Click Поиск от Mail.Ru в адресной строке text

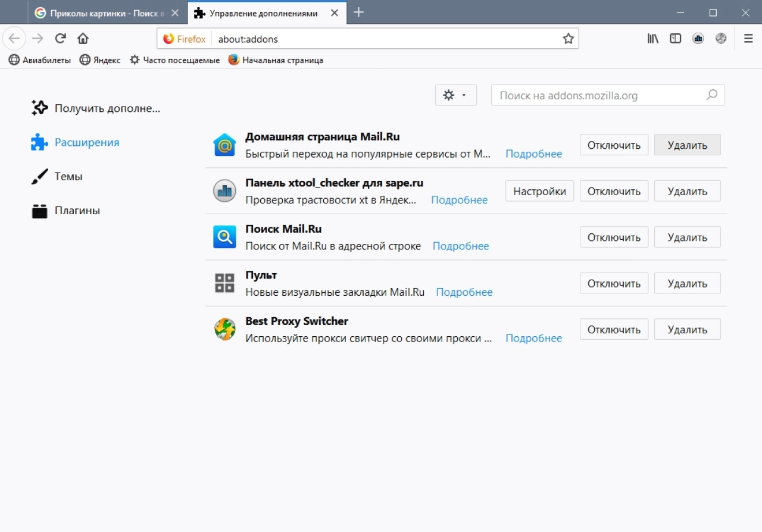pos(333,246)
